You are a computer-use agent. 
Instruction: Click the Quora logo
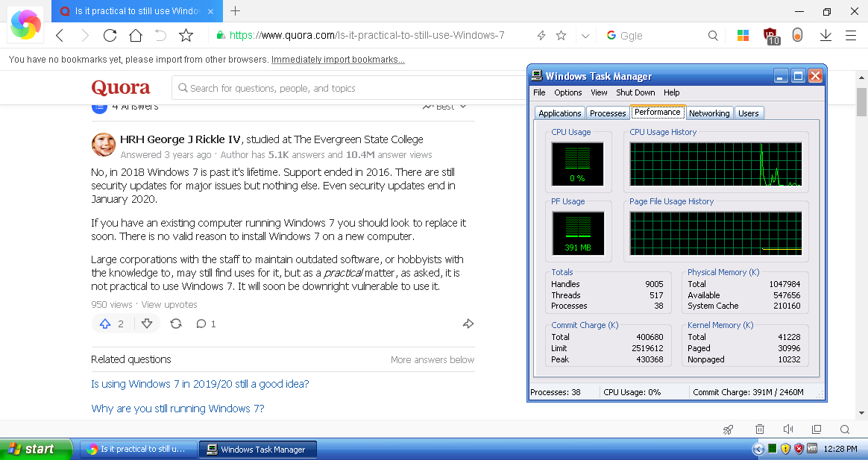pos(121,87)
